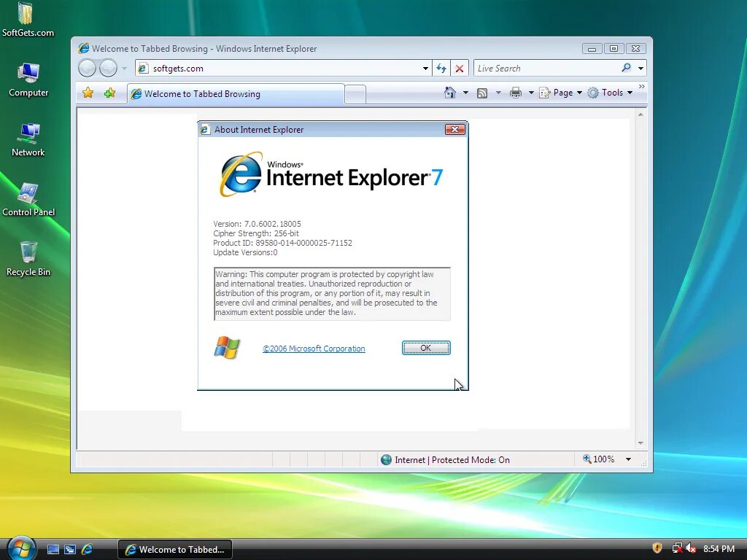Click the Print toolbar icon
This screenshot has width=747, height=560.
click(516, 93)
